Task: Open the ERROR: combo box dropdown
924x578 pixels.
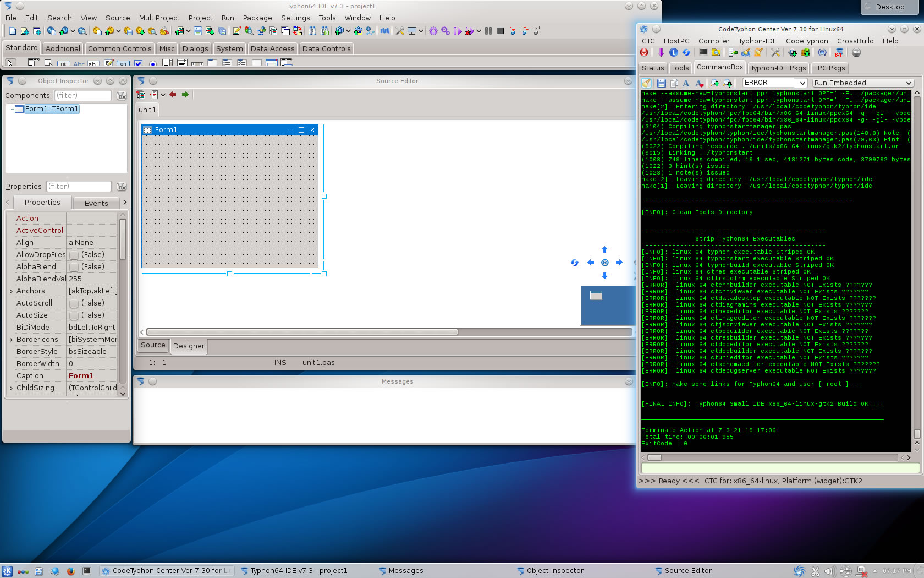Action: (802, 83)
